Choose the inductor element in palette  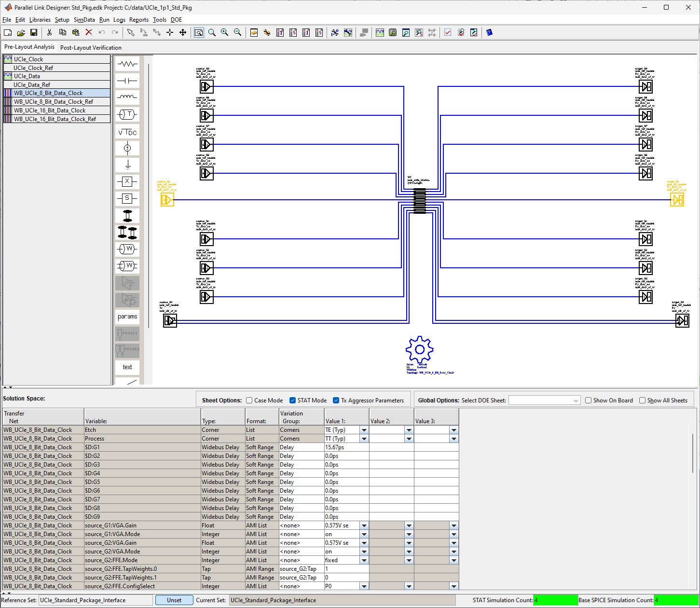pos(127,97)
